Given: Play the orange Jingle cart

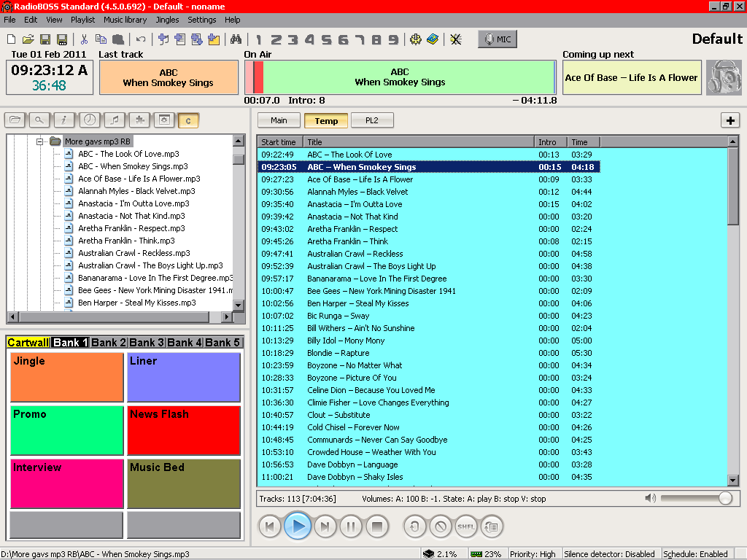Looking at the screenshot, I should click(x=67, y=377).
